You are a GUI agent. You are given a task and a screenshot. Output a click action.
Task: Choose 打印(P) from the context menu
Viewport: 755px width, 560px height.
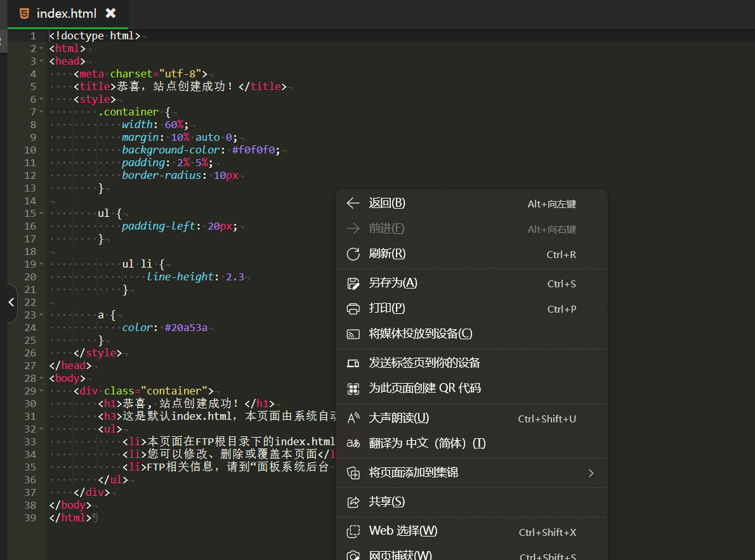pyautogui.click(x=471, y=309)
